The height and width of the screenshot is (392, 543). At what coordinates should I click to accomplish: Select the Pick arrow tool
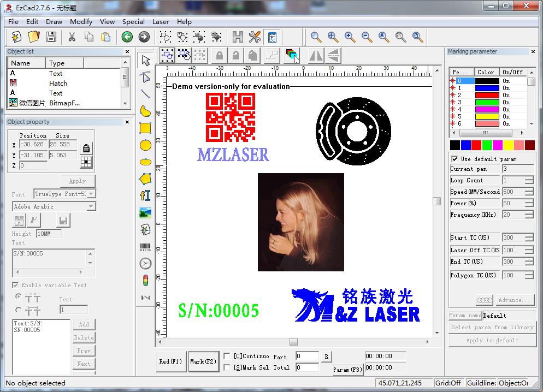145,61
